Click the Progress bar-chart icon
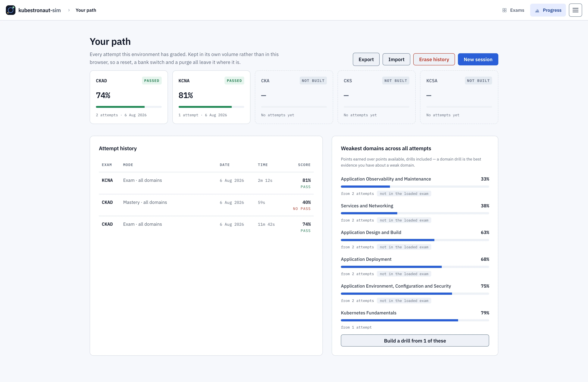The height and width of the screenshot is (382, 588). point(537,10)
